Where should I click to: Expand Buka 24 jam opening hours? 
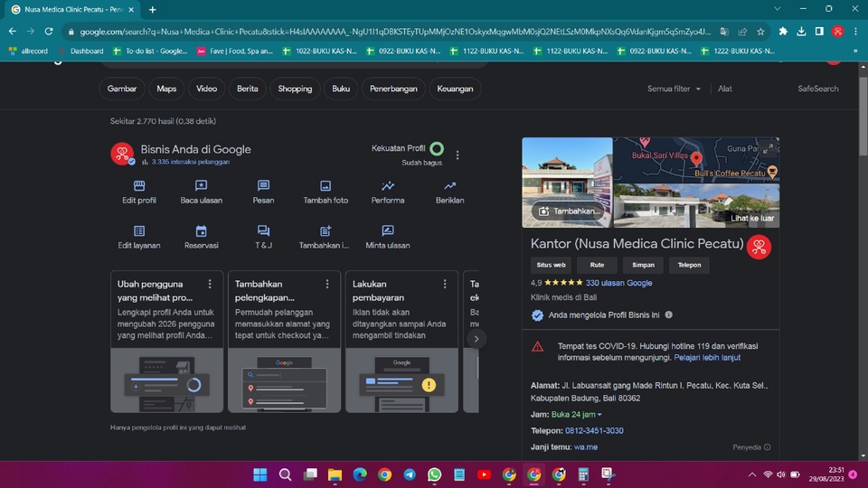click(x=576, y=415)
